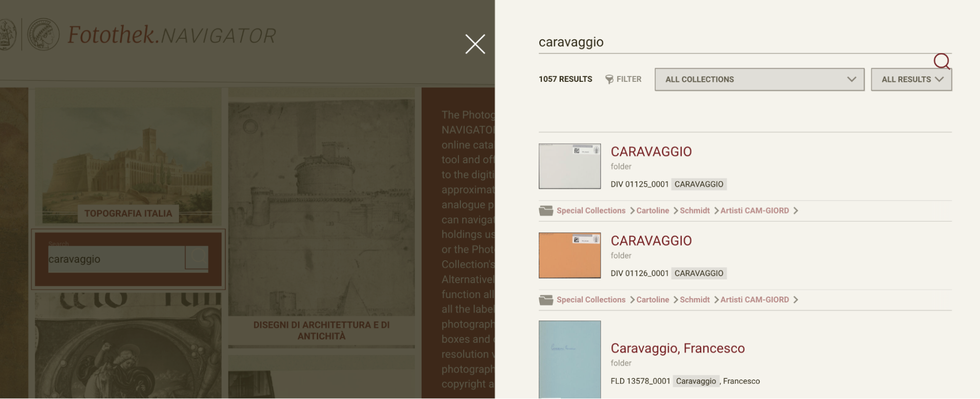Go to Special Collections in first breadcrumb
980x399 pixels.
(591, 211)
